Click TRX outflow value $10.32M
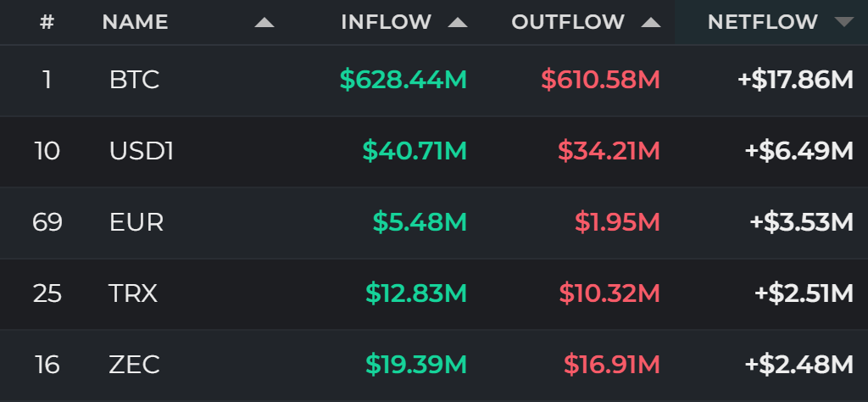868x402 pixels. pos(609,293)
